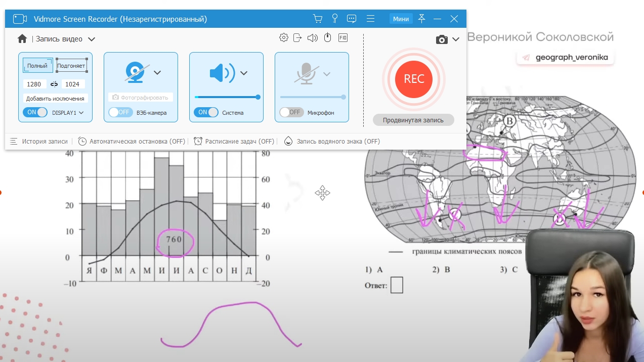
Task: Expand the webcam options arrow
Action: pyautogui.click(x=157, y=73)
